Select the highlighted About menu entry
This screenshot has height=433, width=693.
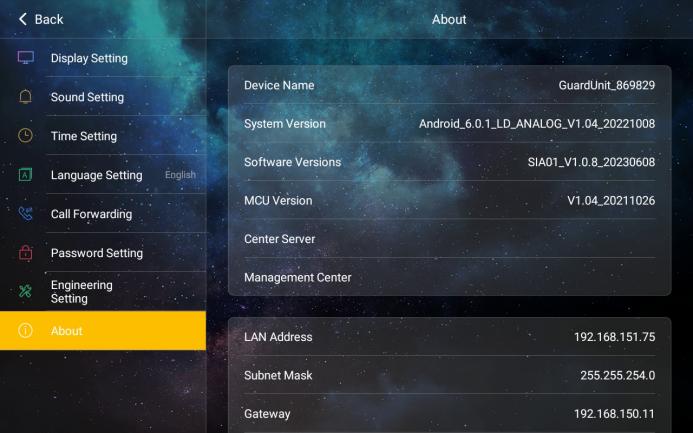coord(103,330)
